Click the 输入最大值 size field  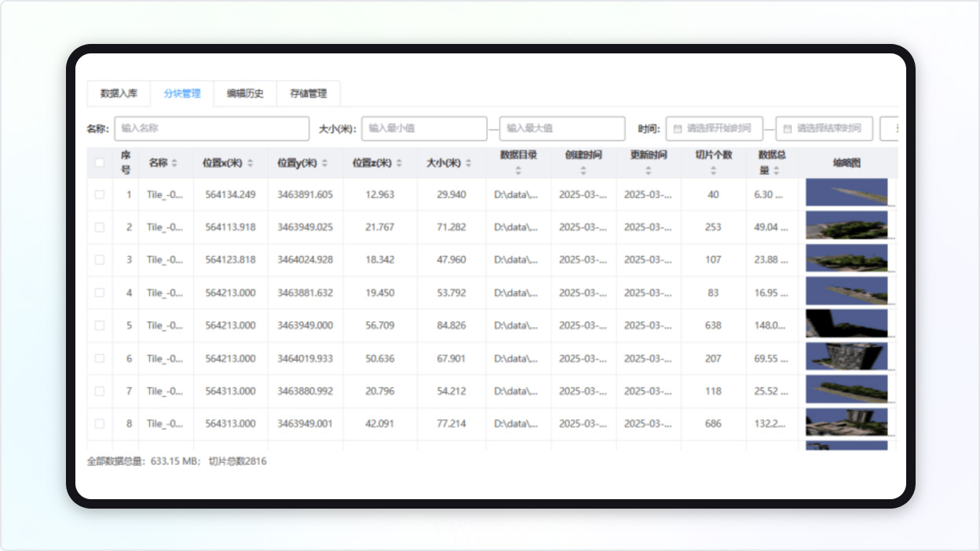[562, 129]
